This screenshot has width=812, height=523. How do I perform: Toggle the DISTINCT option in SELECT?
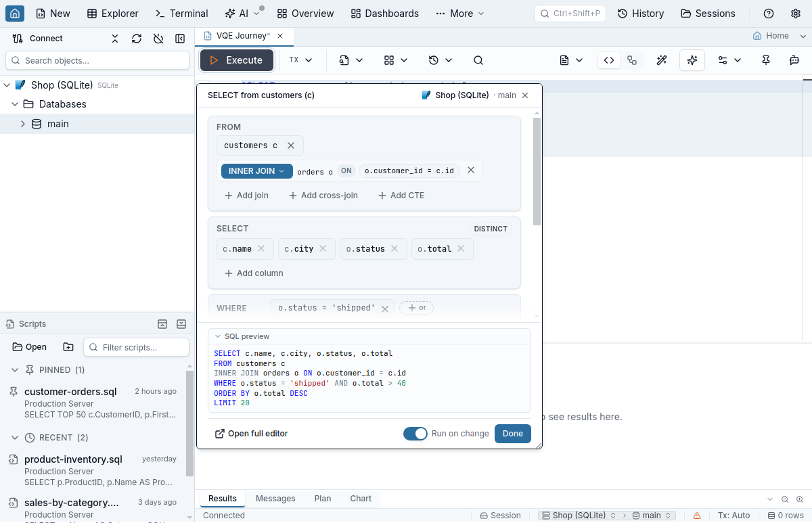(491, 229)
